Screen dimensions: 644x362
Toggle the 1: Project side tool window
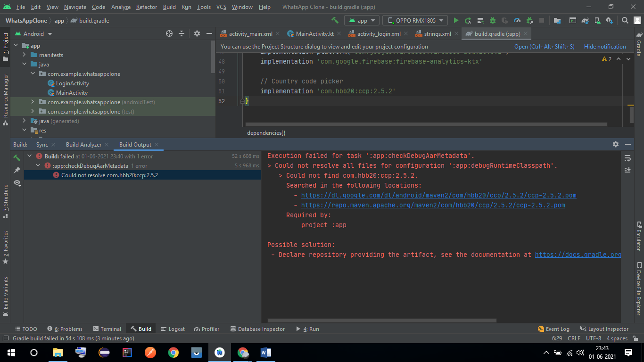pyautogui.click(x=5, y=47)
